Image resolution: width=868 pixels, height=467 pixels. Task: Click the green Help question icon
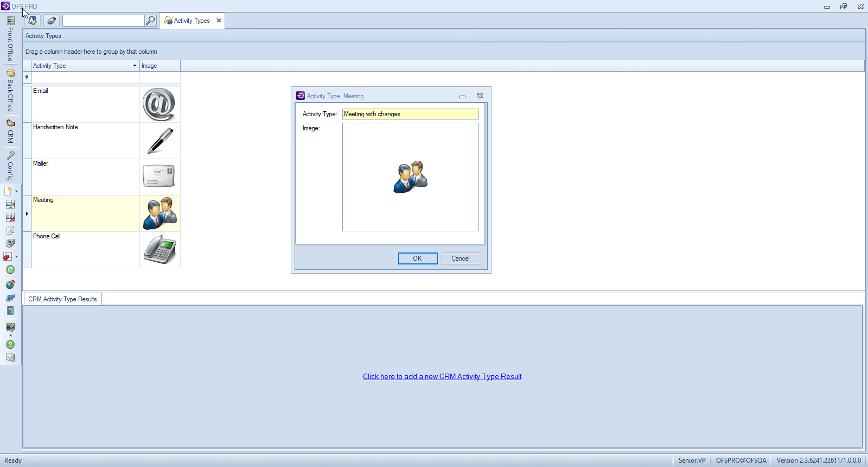click(x=10, y=344)
